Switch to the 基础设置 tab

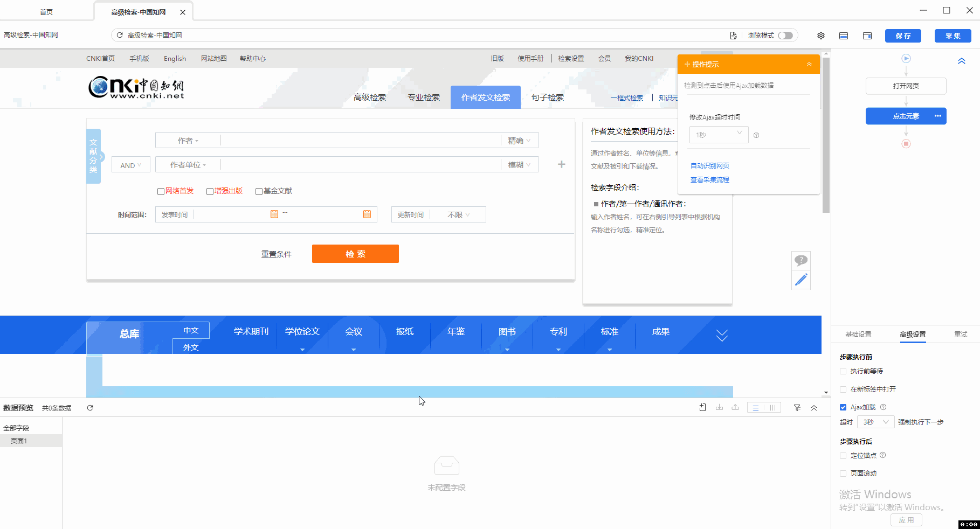click(858, 335)
